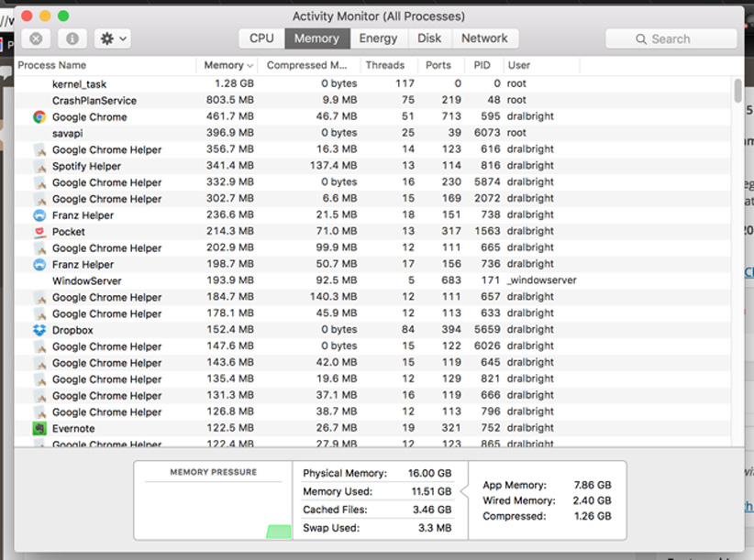Click the search magnifying glass icon

641,39
